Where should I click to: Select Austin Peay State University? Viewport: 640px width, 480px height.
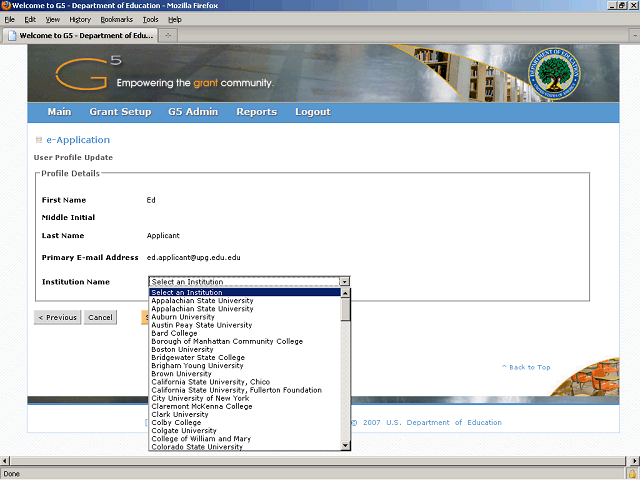click(x=244, y=325)
